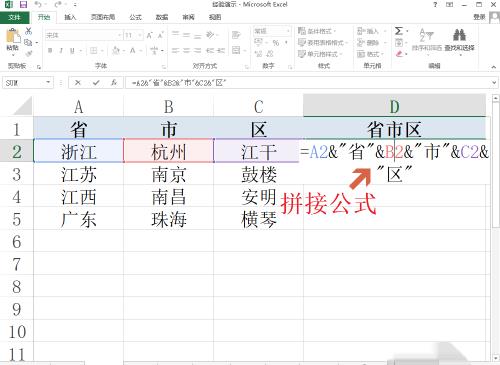Open the font size dropdown showing 11
The image size is (500, 365).
pos(141,35)
